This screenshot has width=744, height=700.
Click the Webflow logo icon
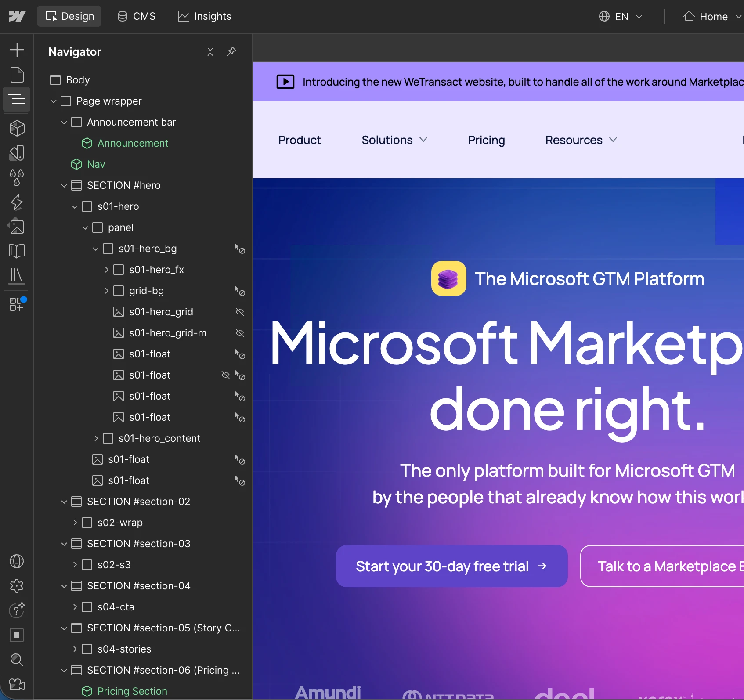click(17, 16)
